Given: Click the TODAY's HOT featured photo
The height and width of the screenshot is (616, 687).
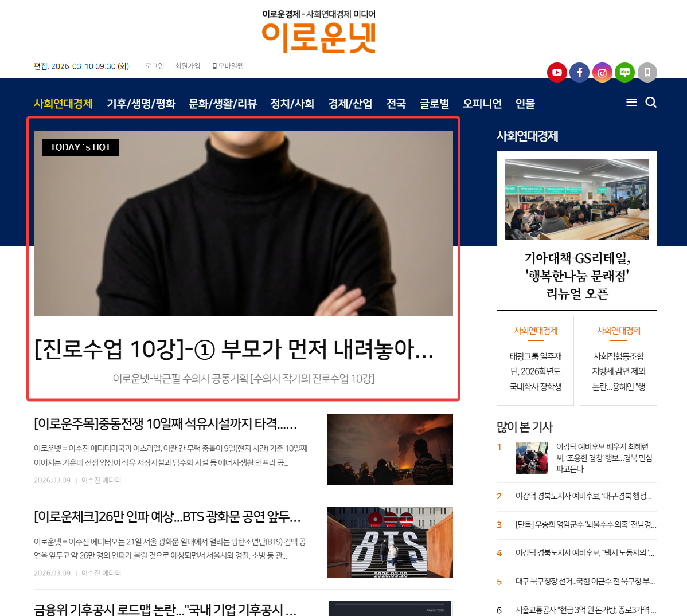Looking at the screenshot, I should pos(243,223).
